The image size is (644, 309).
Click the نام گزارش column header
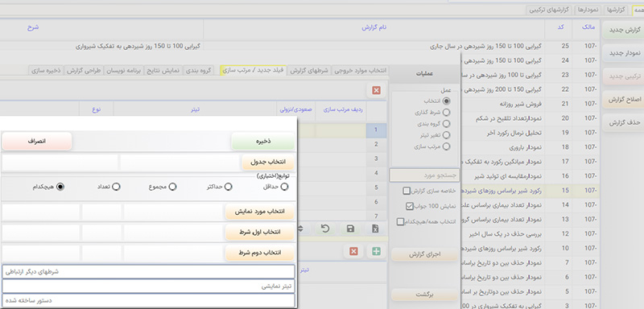pyautogui.click(x=374, y=27)
